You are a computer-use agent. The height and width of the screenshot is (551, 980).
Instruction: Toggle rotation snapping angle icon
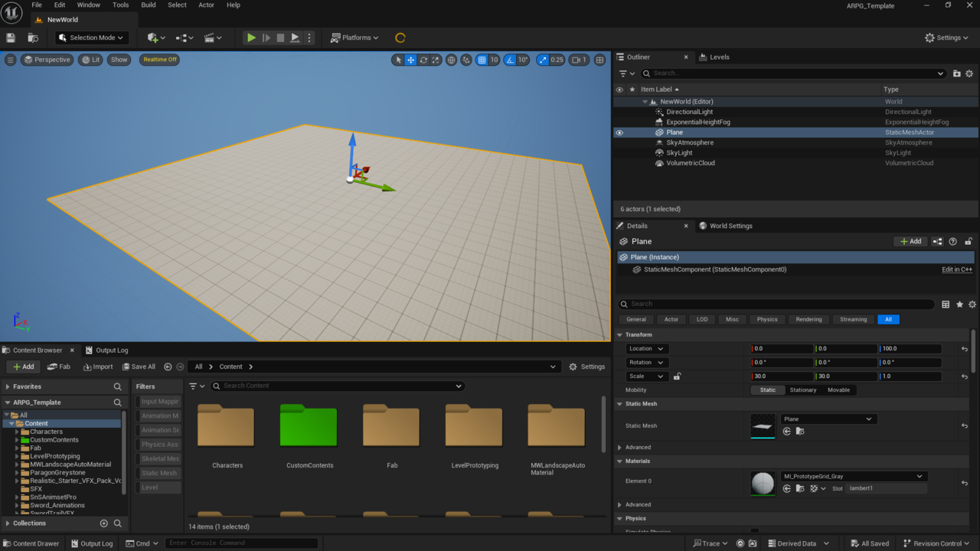(511, 60)
